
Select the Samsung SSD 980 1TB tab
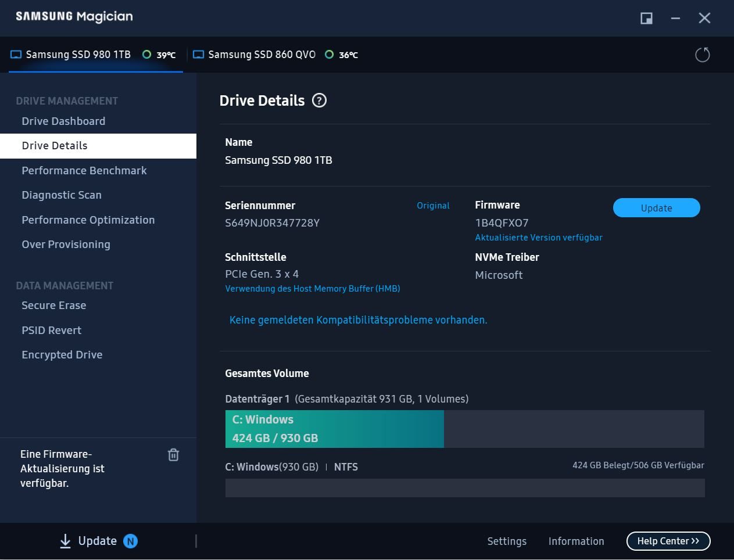coord(78,55)
